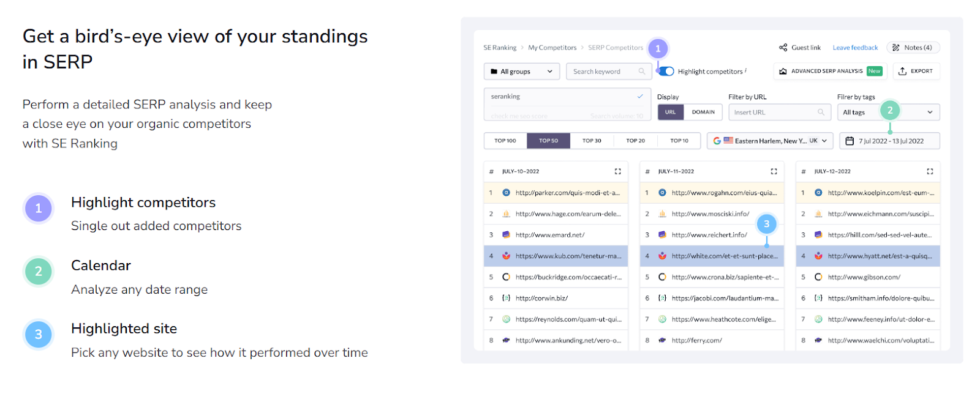Screen dimensions: 980x394
Task: Click the Export upload icon
Action: (902, 71)
